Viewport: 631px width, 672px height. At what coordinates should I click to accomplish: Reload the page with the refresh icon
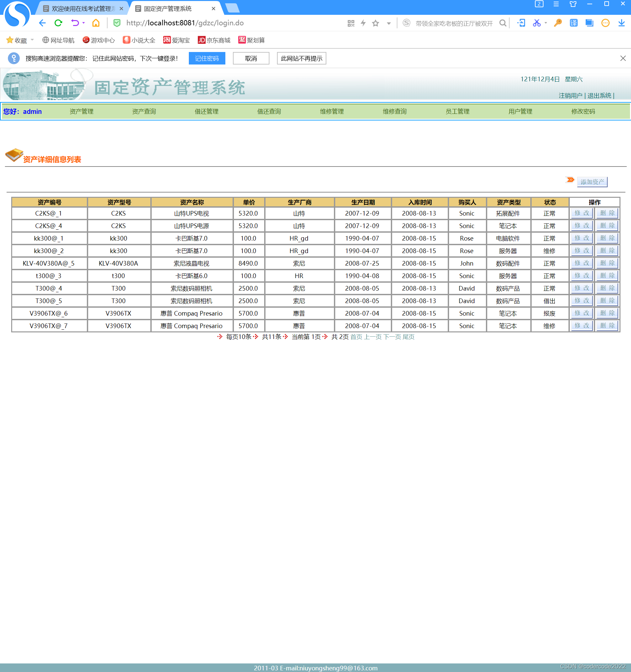[x=59, y=23]
